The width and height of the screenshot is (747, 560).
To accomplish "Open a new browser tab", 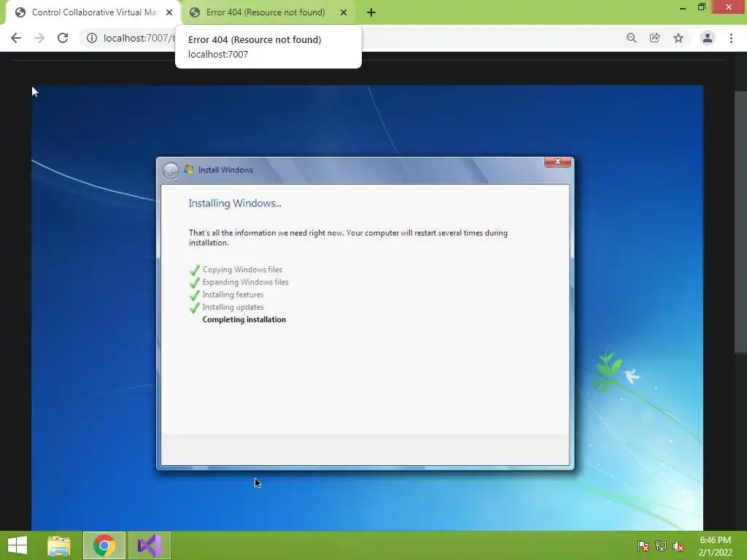I will click(x=371, y=12).
